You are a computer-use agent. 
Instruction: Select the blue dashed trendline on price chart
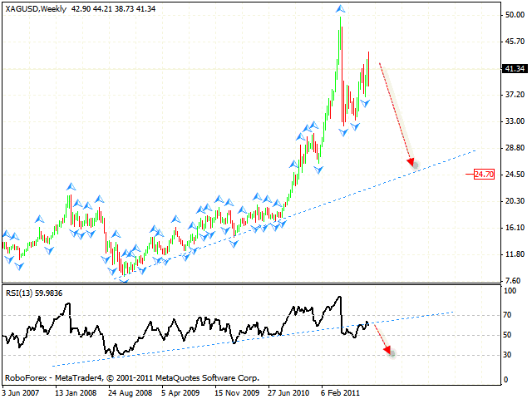pos(332,195)
